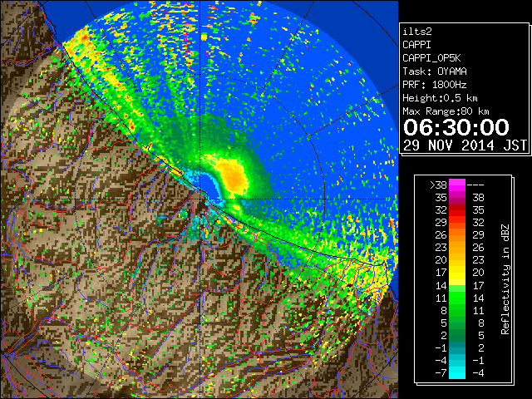
Task: Click the "ilts2" label in the info box
Action: pos(417,32)
